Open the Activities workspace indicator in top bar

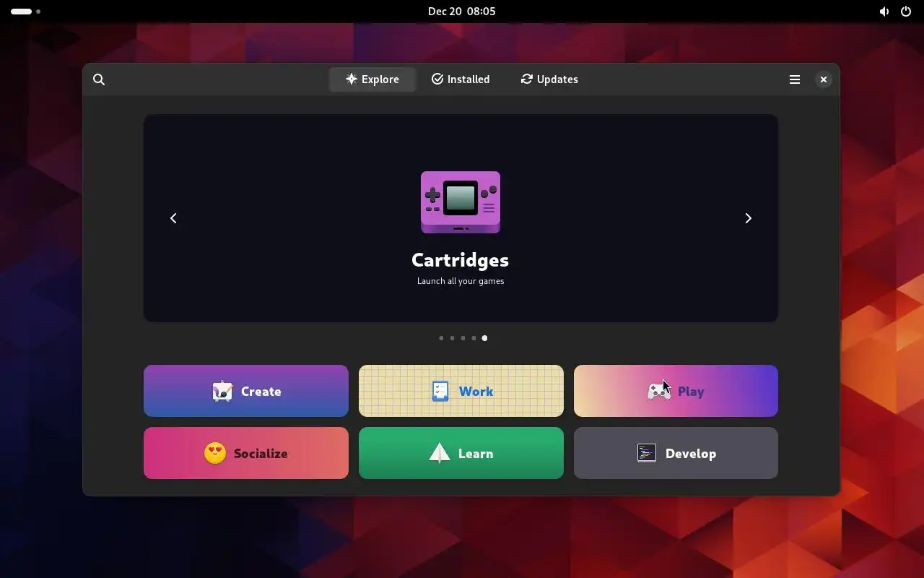[25, 12]
